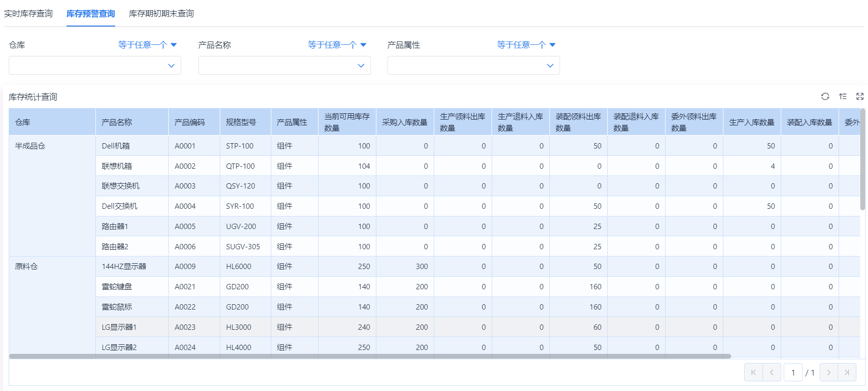Go to the first page

point(753,372)
